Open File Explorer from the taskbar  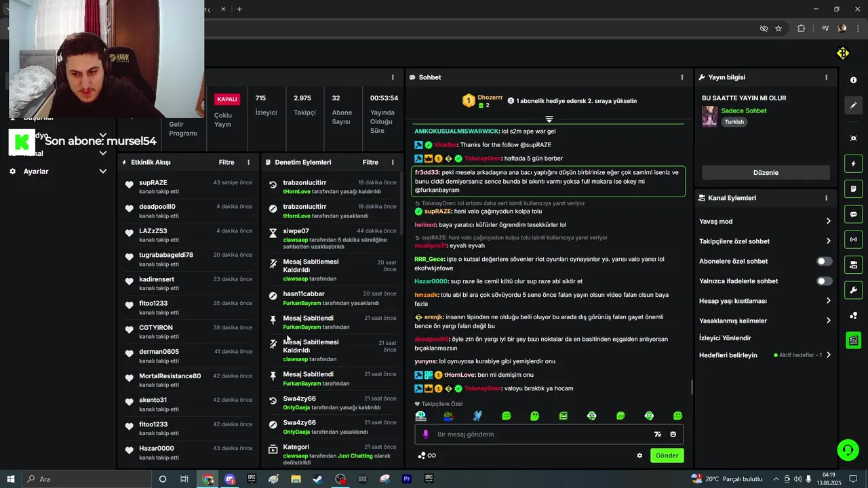point(296,479)
